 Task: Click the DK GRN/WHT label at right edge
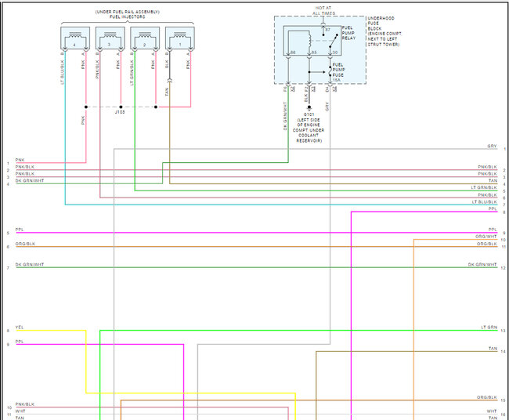482,265
